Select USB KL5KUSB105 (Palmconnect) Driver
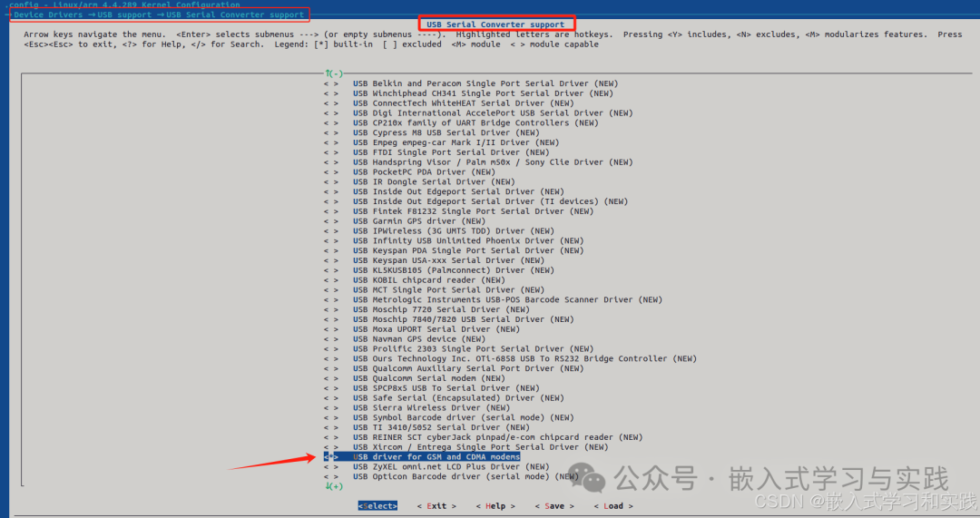This screenshot has width=980, height=518. click(x=439, y=270)
